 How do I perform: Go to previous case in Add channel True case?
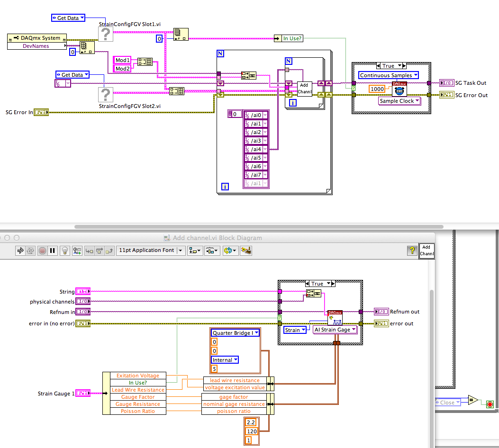click(x=307, y=284)
